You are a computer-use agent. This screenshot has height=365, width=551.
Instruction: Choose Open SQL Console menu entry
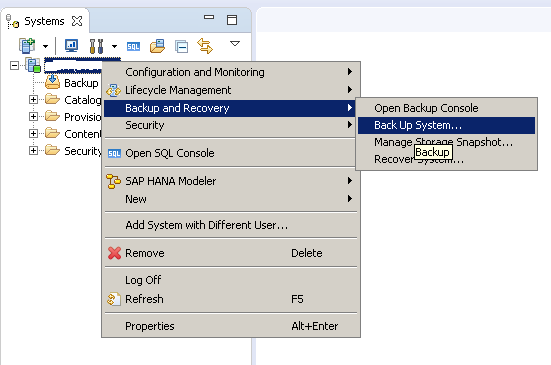pyautogui.click(x=231, y=153)
